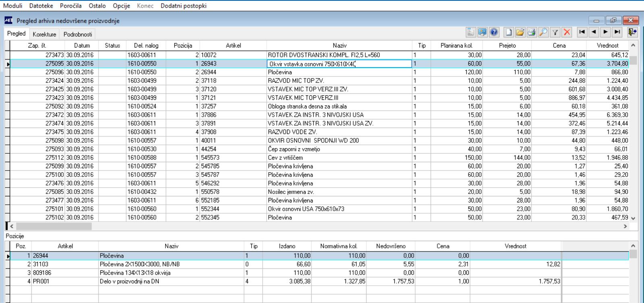Click the Help question mark icon

click(x=494, y=32)
